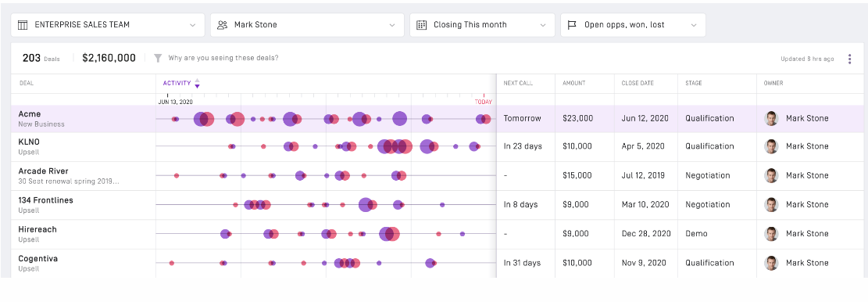868x302 pixels.
Task: Toggle Activity column sort arrows
Action: point(197,83)
